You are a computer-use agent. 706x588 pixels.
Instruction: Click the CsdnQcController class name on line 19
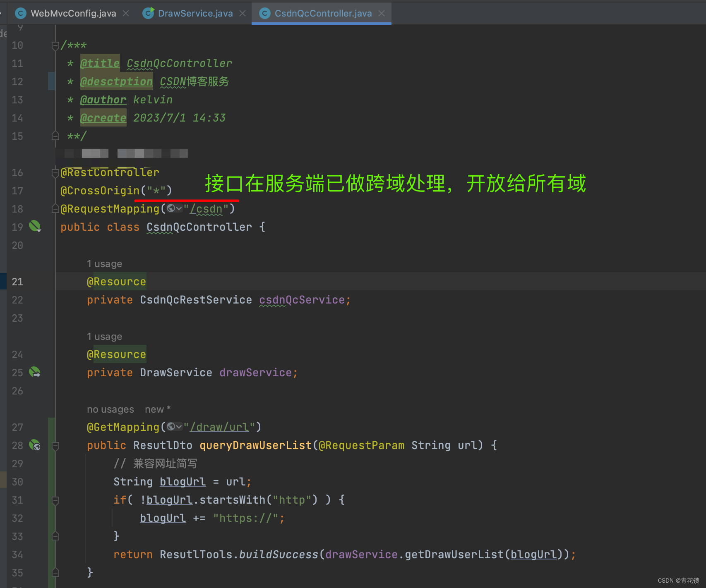coord(199,227)
